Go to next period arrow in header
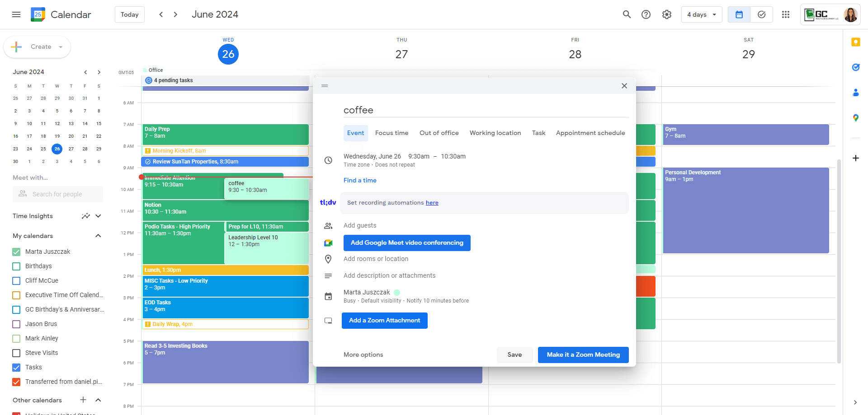Image resolution: width=868 pixels, height=415 pixels. point(175,14)
